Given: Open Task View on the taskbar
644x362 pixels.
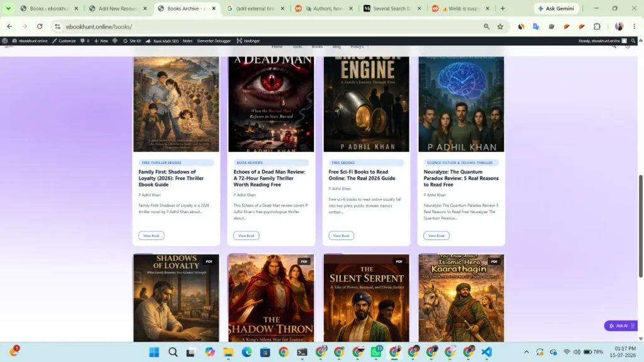Looking at the screenshot, I should [191, 352].
